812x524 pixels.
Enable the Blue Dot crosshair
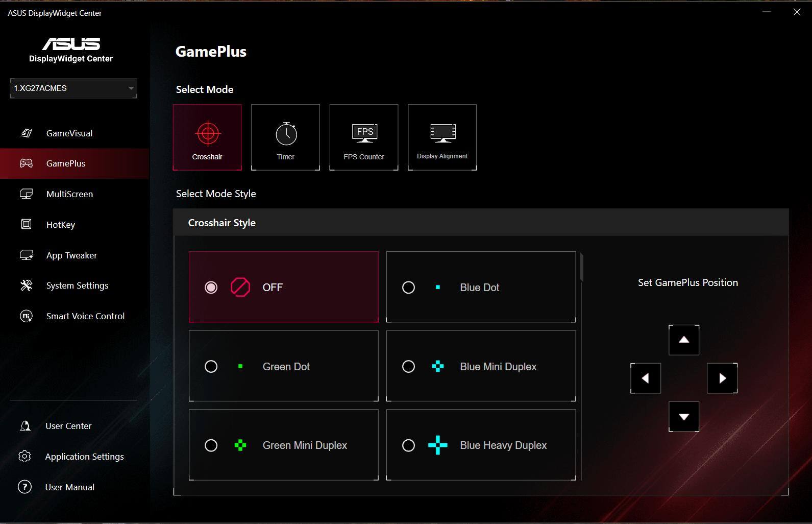409,288
